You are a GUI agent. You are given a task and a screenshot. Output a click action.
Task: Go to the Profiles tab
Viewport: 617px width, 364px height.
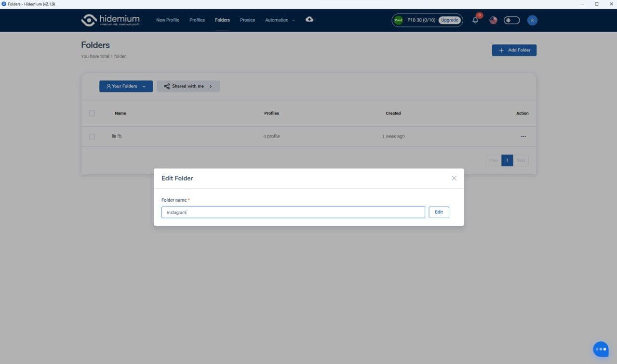pyautogui.click(x=197, y=20)
